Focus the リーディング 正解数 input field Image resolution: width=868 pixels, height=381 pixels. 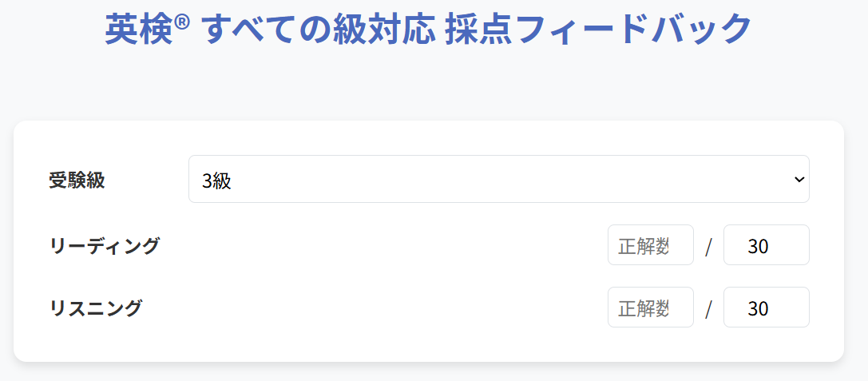click(x=650, y=245)
